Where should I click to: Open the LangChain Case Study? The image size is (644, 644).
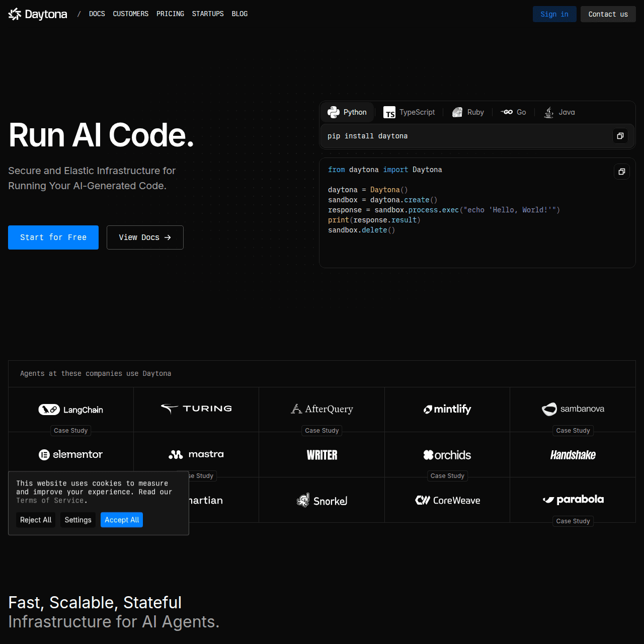(x=71, y=431)
